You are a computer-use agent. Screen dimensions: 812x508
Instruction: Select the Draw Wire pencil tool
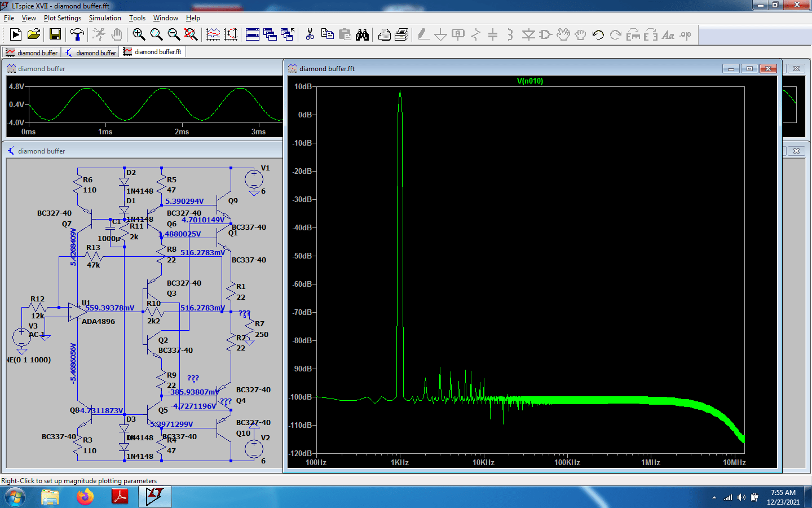click(423, 34)
